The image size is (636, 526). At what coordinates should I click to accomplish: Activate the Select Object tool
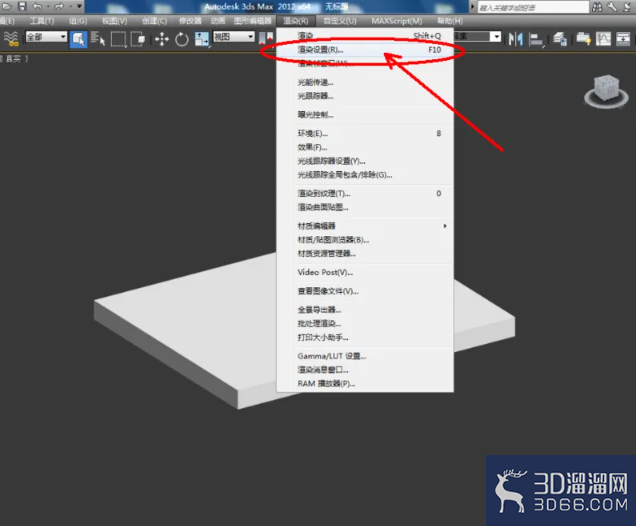coord(79,39)
